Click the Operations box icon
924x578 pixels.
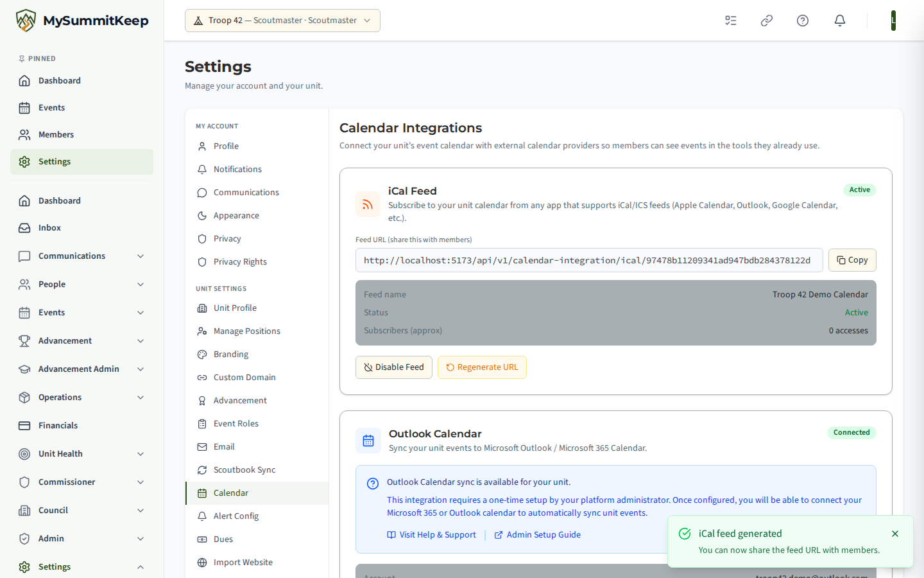tap(24, 398)
